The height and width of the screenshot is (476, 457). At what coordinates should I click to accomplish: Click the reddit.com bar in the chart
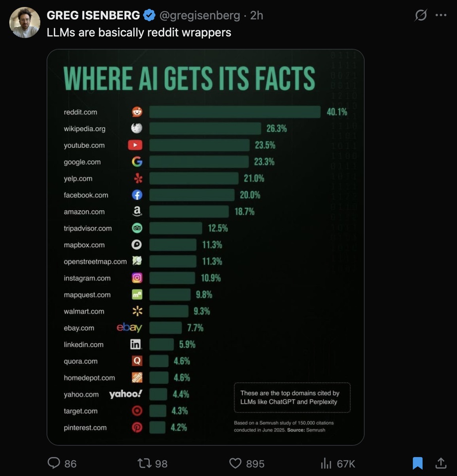(x=235, y=112)
